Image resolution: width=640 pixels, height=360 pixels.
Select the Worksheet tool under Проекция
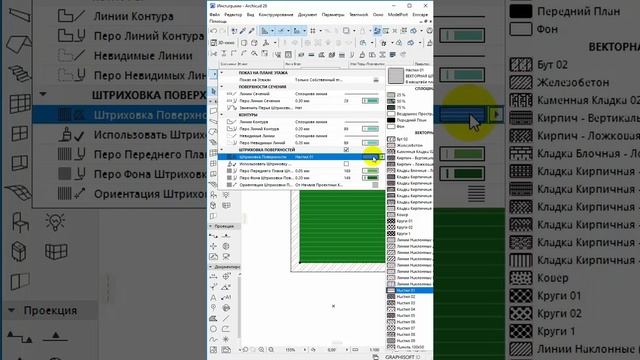(213, 257)
